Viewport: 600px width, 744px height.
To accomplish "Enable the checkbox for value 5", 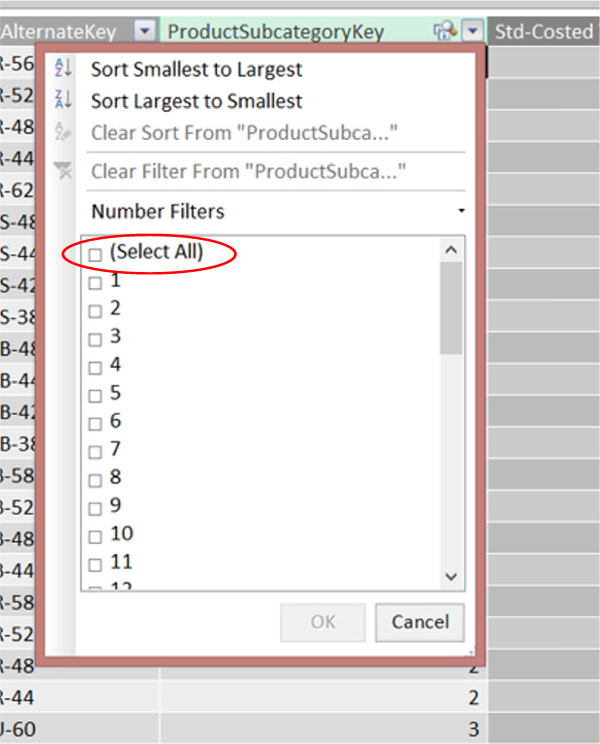I will pos(96,395).
